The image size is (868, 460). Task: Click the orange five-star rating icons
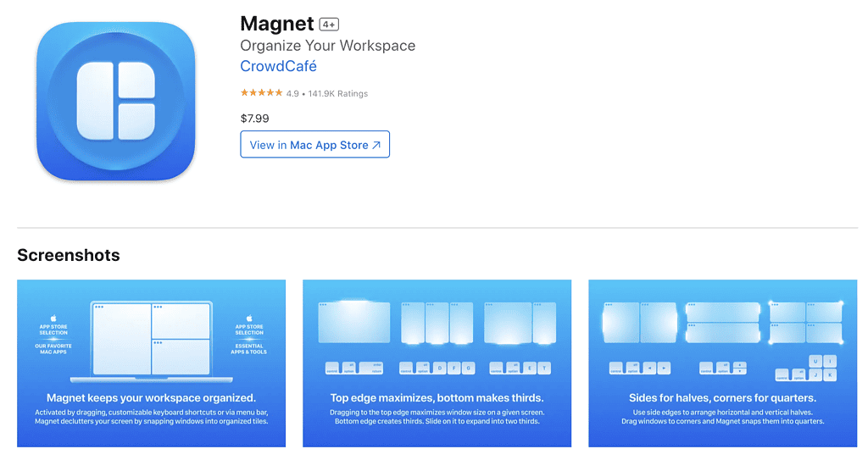[x=261, y=93]
